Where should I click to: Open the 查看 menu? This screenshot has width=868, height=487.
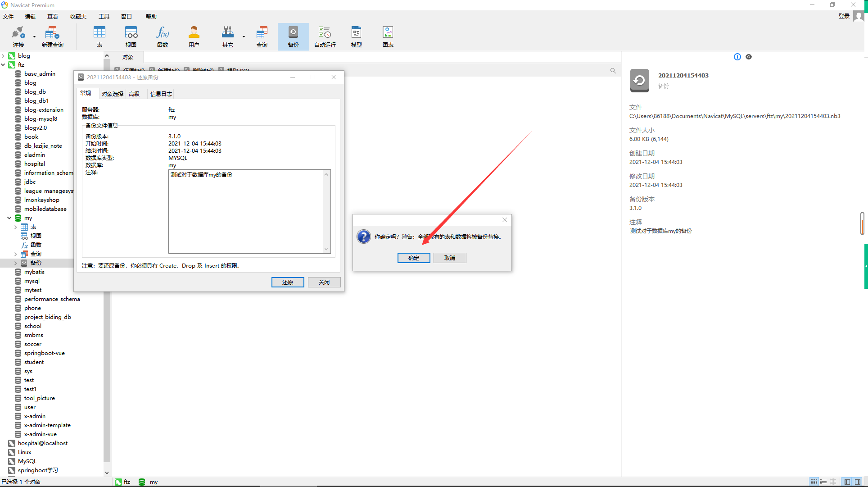coord(53,16)
